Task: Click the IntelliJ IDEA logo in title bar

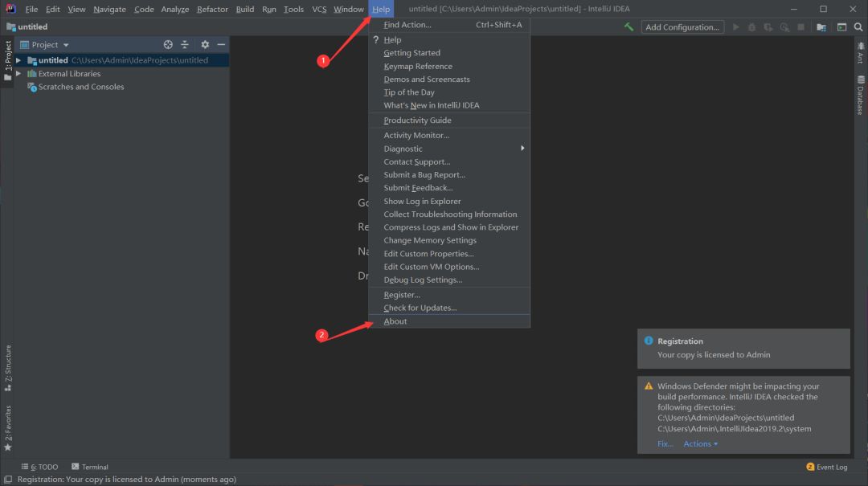Action: pyautogui.click(x=10, y=8)
